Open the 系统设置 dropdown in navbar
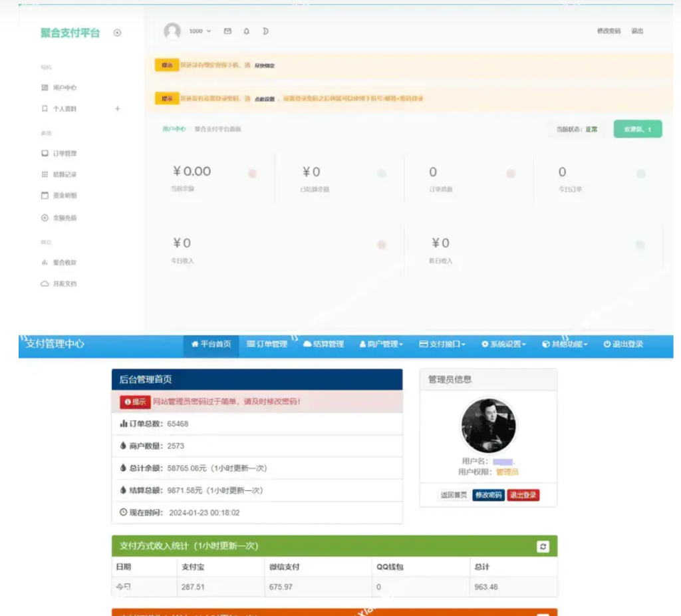Screen dimensions: 681x616 [x=503, y=344]
